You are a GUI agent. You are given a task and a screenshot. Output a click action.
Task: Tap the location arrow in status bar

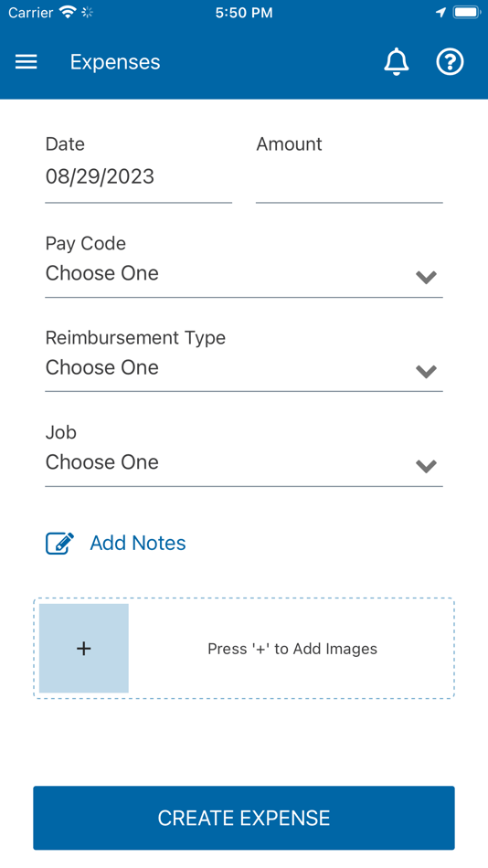(440, 12)
